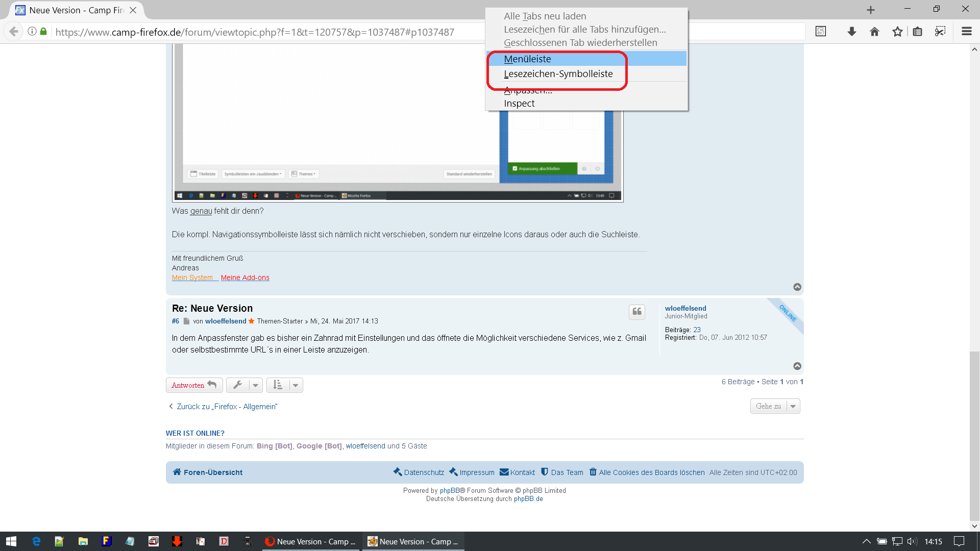Click the Antworten reply button
The height and width of the screenshot is (551, 980).
click(194, 385)
